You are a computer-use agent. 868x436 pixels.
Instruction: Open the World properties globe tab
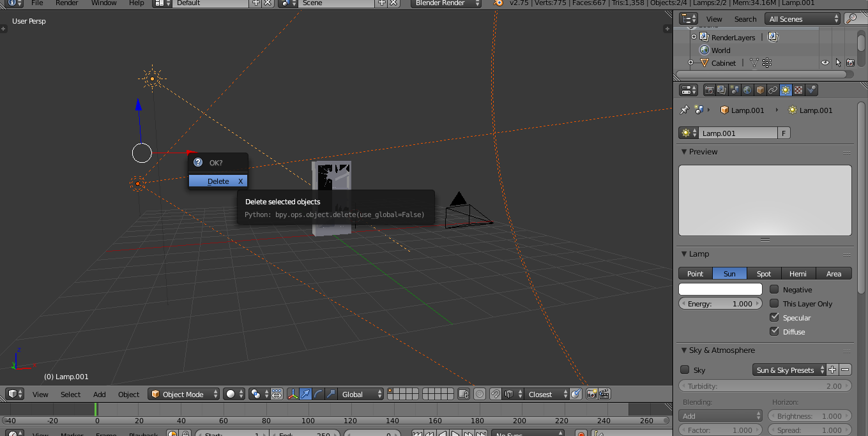click(747, 90)
